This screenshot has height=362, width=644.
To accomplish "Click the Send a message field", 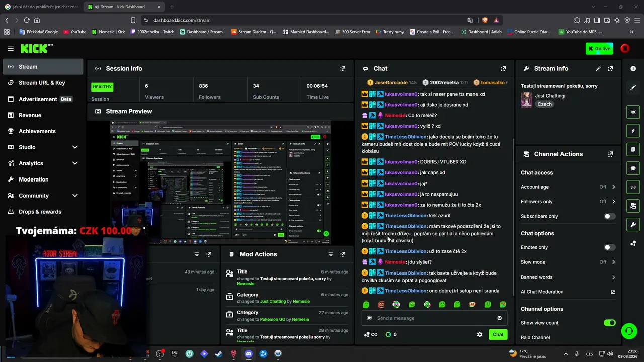I will [434, 318].
